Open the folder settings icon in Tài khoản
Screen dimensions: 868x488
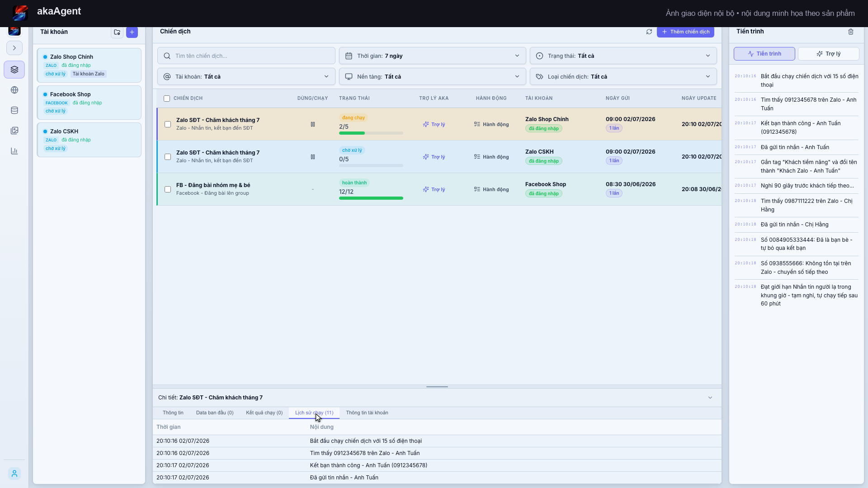click(x=117, y=32)
